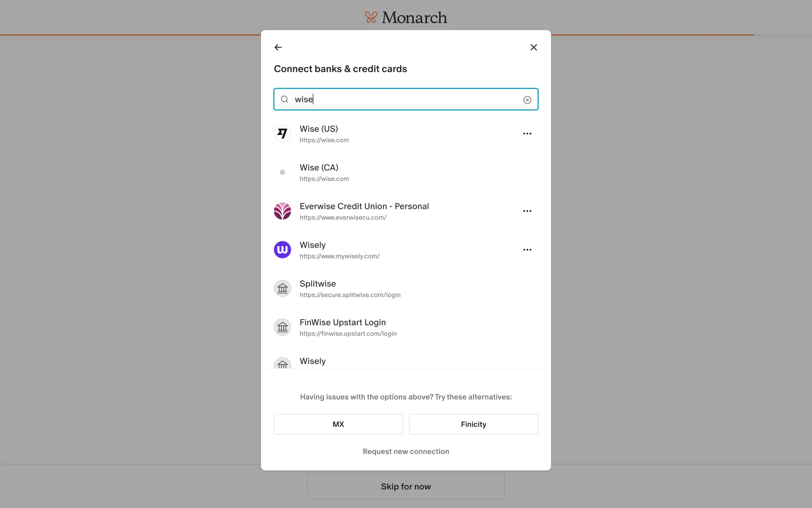Click into the wise search field
This screenshot has width=812, height=508.
pyautogui.click(x=406, y=99)
